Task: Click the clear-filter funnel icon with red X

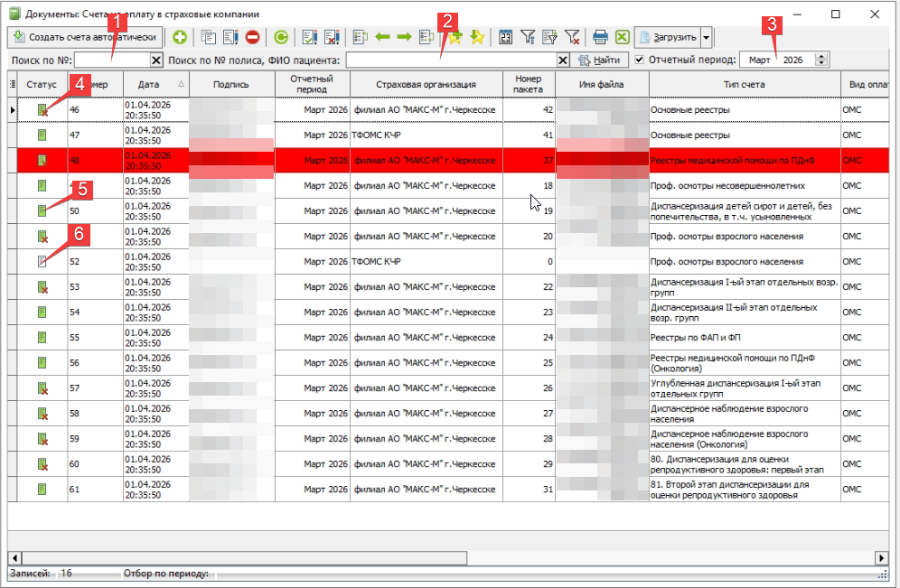Action: point(572,37)
